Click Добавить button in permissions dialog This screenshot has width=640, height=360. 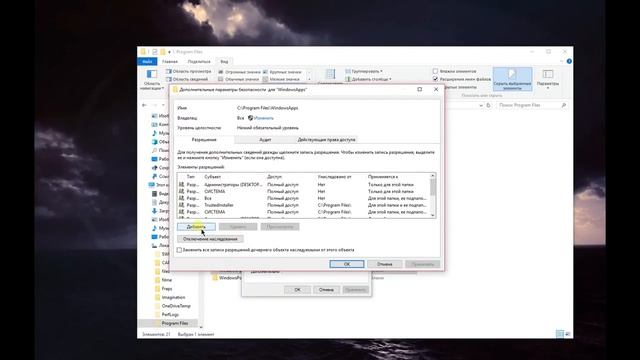(x=196, y=227)
